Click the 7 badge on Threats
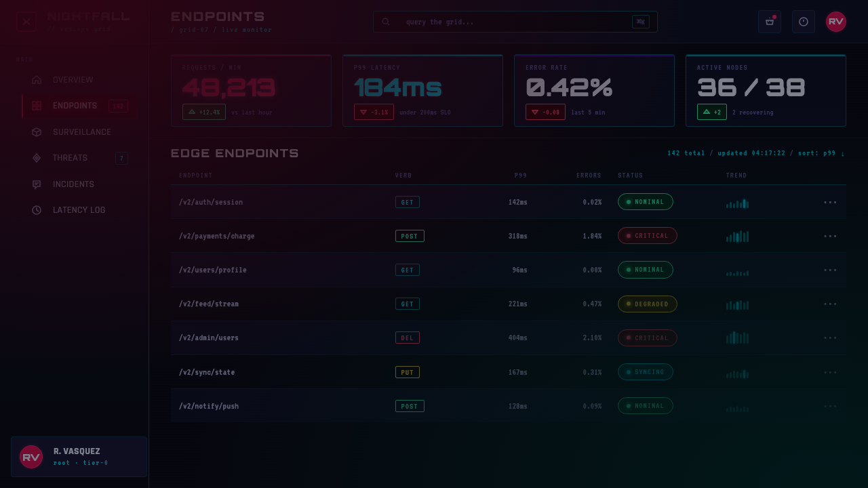The height and width of the screenshot is (488, 868). coord(121,158)
